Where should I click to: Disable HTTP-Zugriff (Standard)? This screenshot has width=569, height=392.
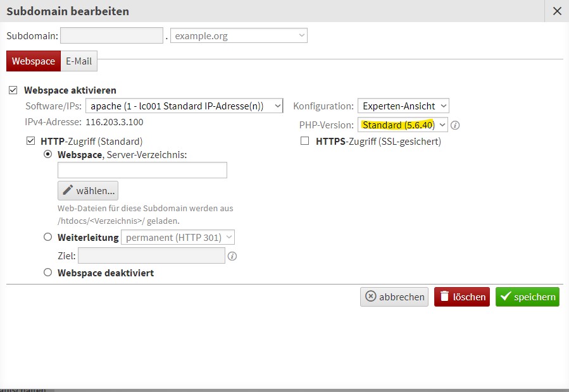pyautogui.click(x=30, y=141)
